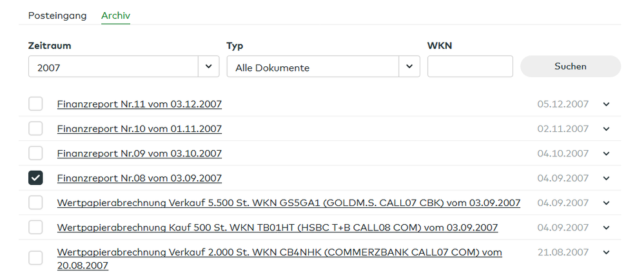
Task: Open Finanzreport Nr.11 vom 03.12.2007
Action: point(139,104)
